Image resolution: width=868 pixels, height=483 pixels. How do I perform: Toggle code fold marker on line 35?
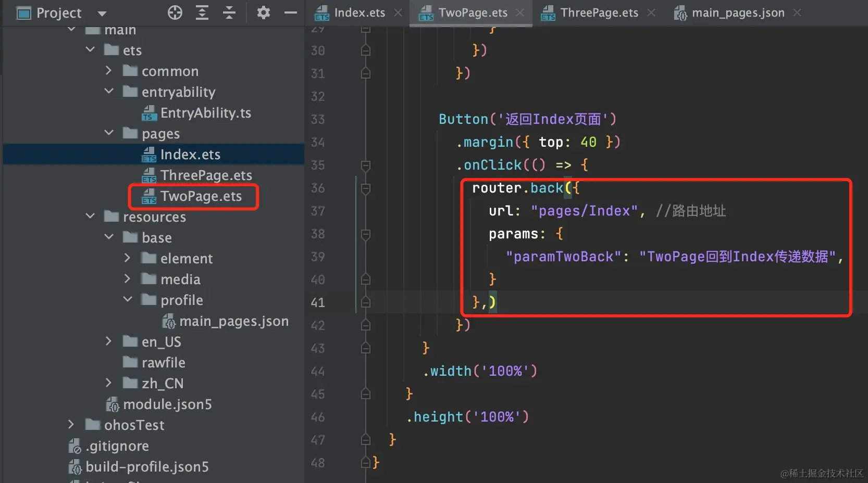pyautogui.click(x=366, y=166)
